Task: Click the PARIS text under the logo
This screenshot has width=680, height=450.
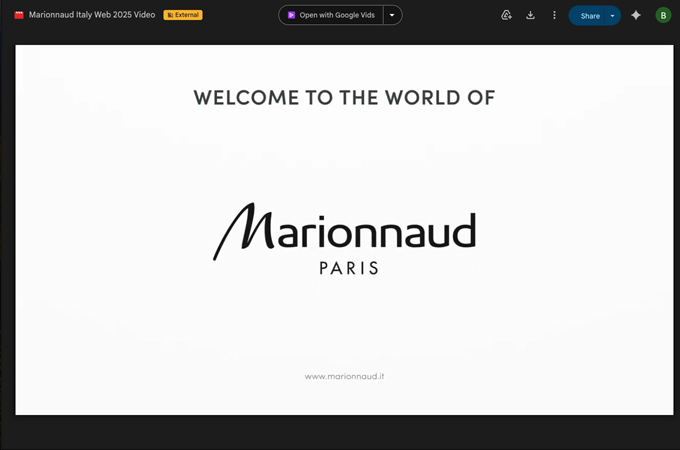Action: (x=349, y=268)
